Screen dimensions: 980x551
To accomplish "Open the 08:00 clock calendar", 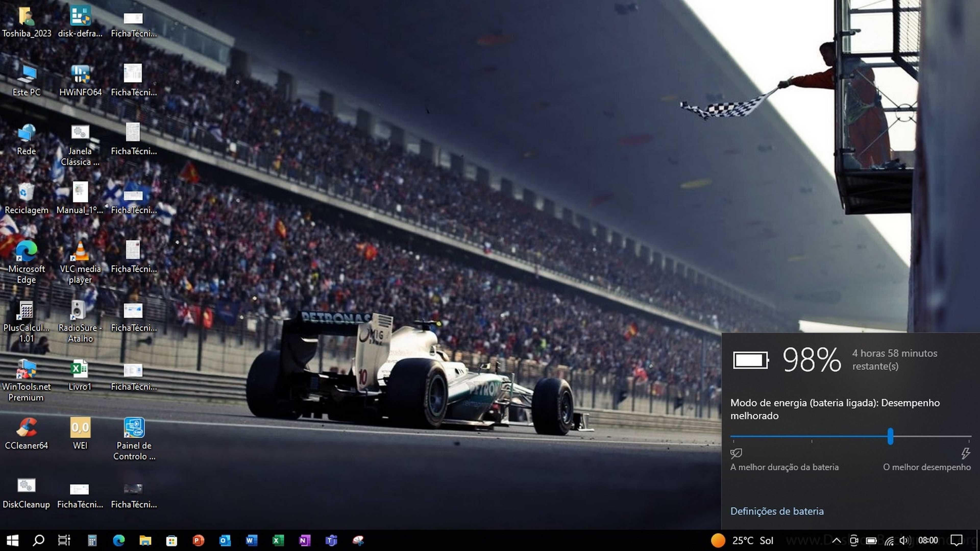I will (x=928, y=540).
